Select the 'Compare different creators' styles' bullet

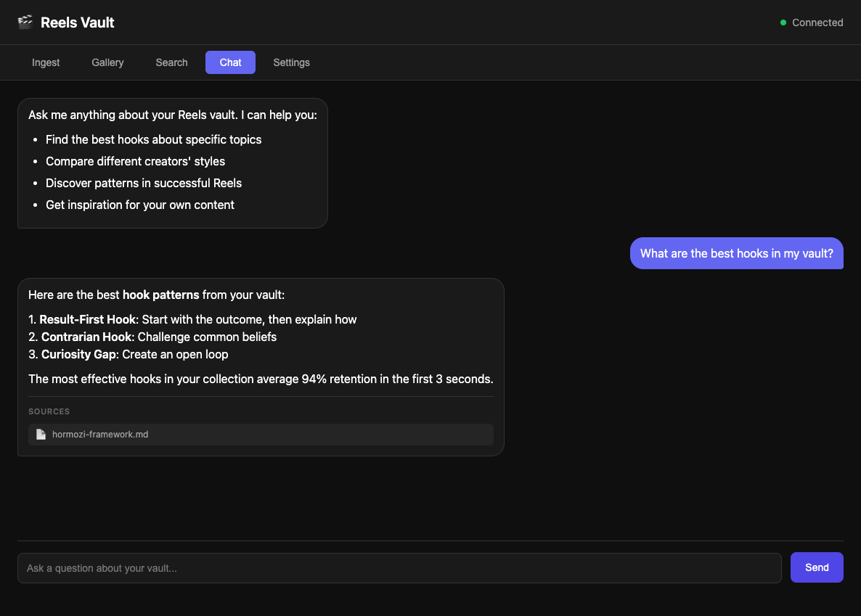(x=135, y=161)
